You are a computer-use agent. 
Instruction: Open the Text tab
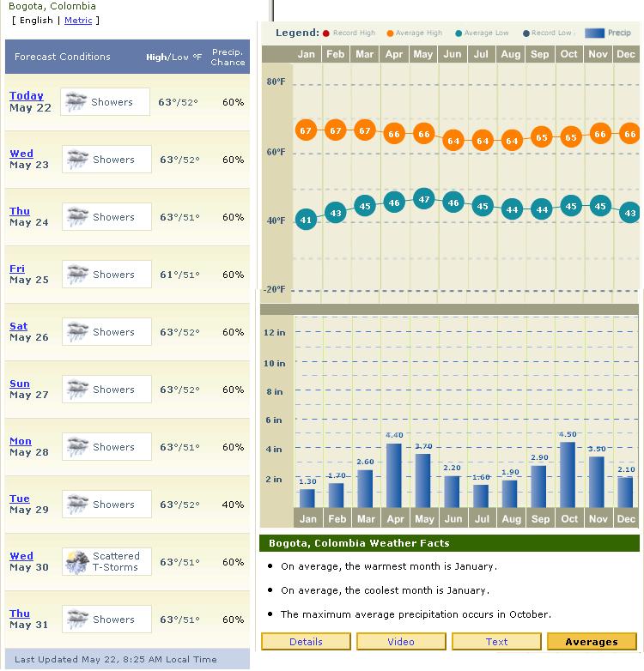pyautogui.click(x=496, y=642)
